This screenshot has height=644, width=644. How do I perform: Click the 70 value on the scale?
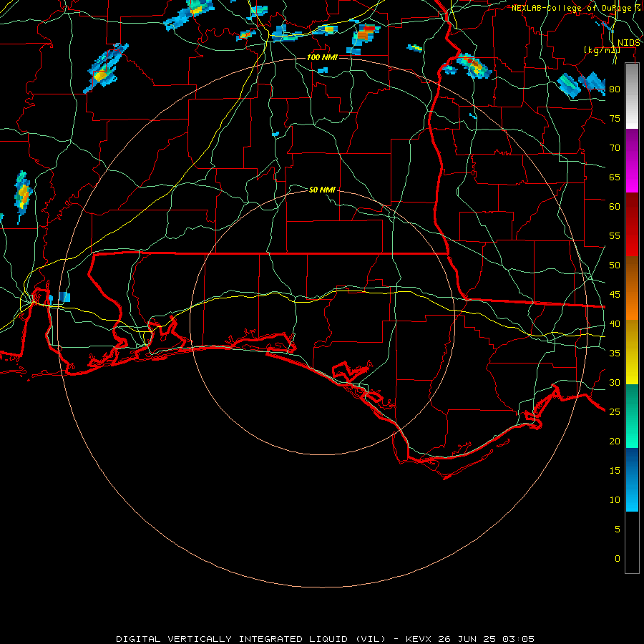[615, 148]
